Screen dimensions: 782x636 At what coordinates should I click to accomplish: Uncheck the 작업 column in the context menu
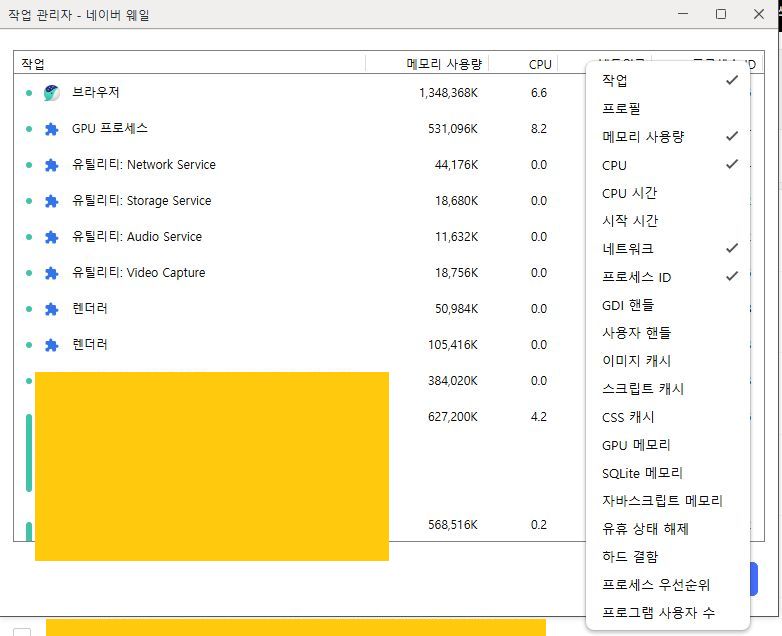point(668,80)
